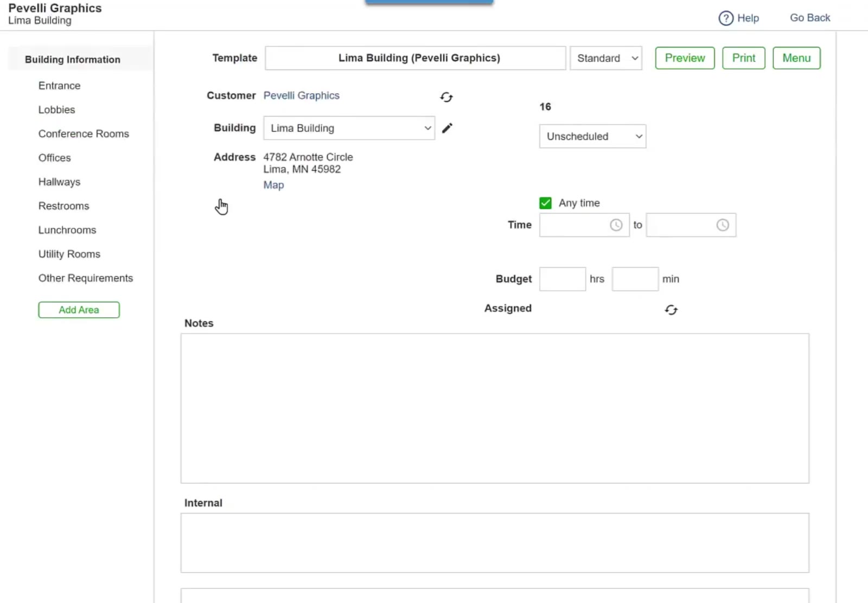Select the Hallways area
The image size is (868, 603).
[x=59, y=182]
